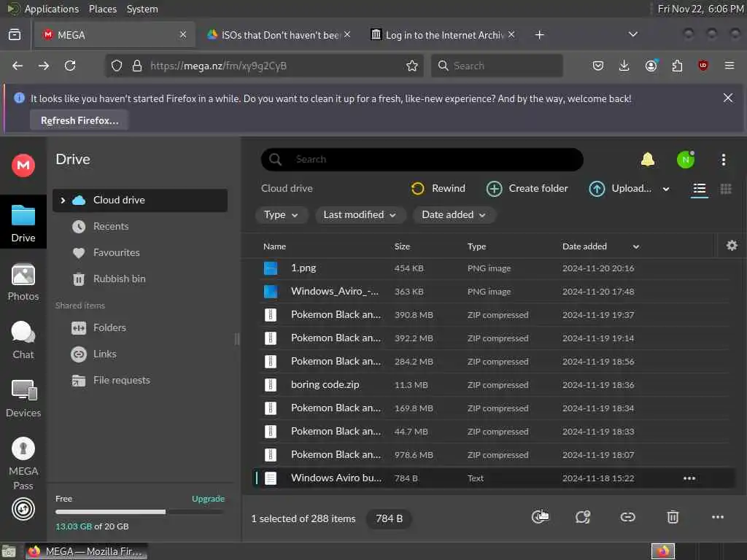The width and height of the screenshot is (747, 560).
Task: Click the Upgrade link
Action: 208,499
